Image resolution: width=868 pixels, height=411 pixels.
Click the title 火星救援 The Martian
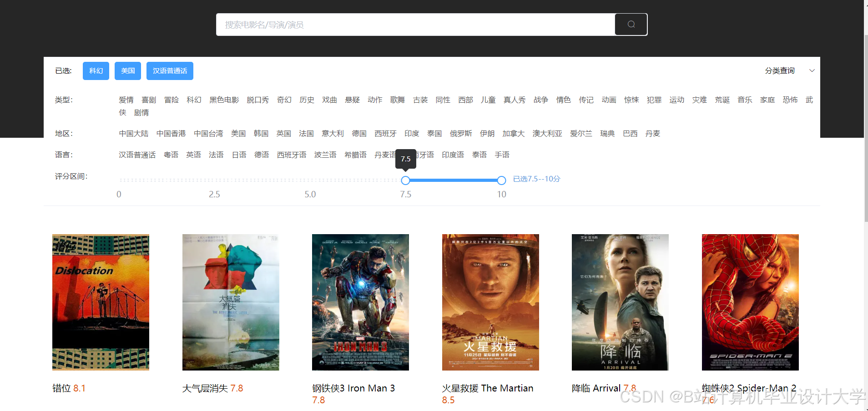[488, 388]
